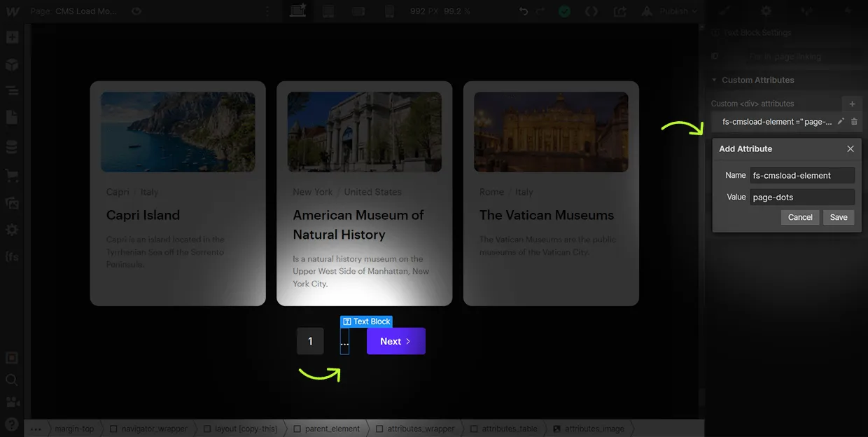868x437 pixels.
Task: Select layout [copy-this] in breadcrumb bar
Action: (240, 429)
